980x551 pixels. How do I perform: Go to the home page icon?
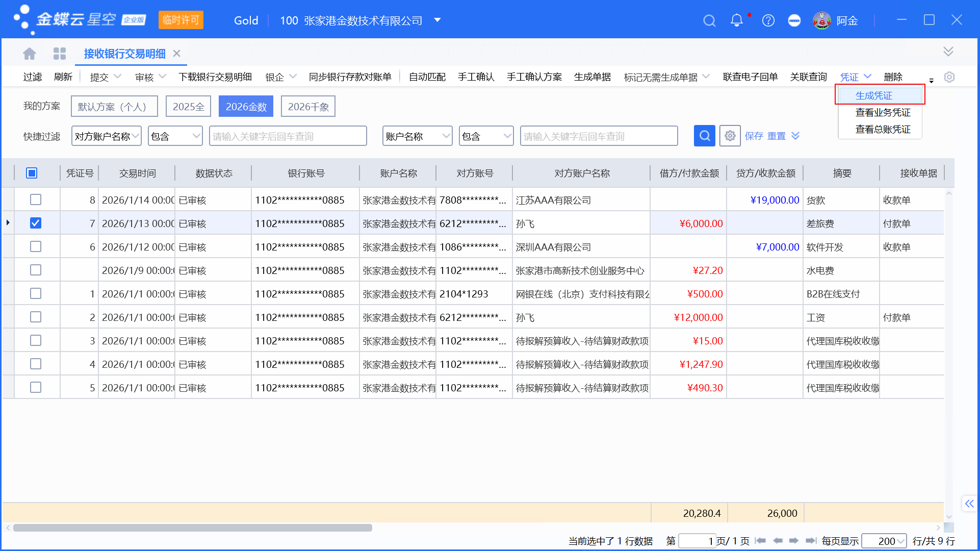point(30,54)
